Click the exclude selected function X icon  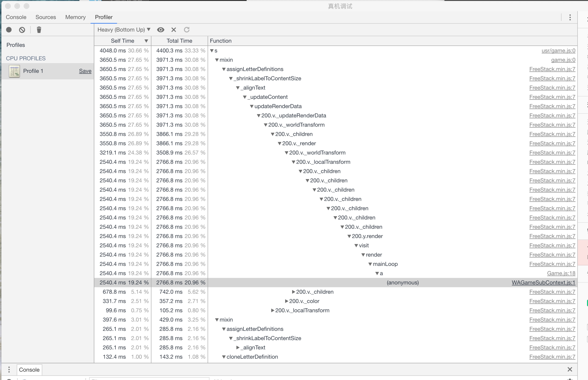(174, 30)
